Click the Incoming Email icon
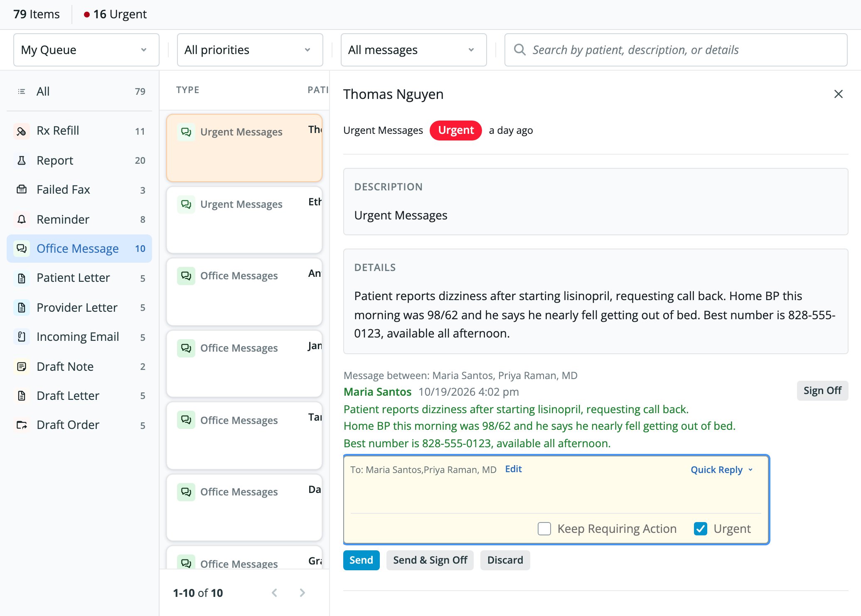Viewport: 861px width, 616px height. (22, 337)
